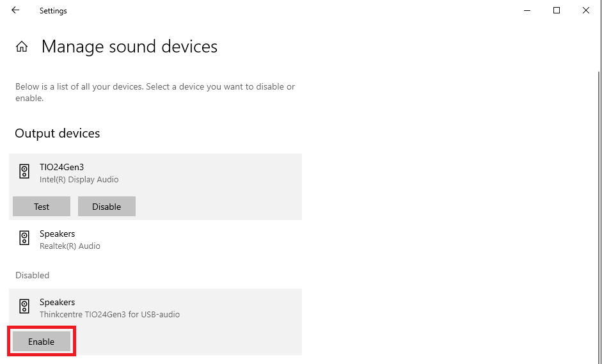Click the Manage sound devices heading

coord(129,47)
